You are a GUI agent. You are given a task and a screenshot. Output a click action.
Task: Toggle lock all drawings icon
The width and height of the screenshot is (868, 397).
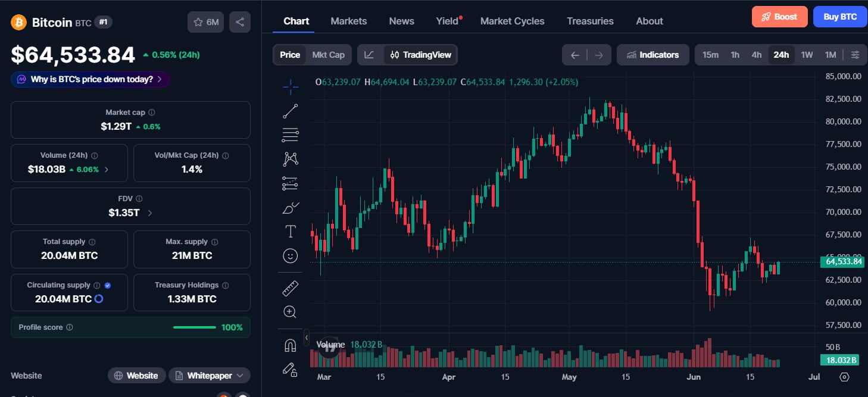pos(291,370)
